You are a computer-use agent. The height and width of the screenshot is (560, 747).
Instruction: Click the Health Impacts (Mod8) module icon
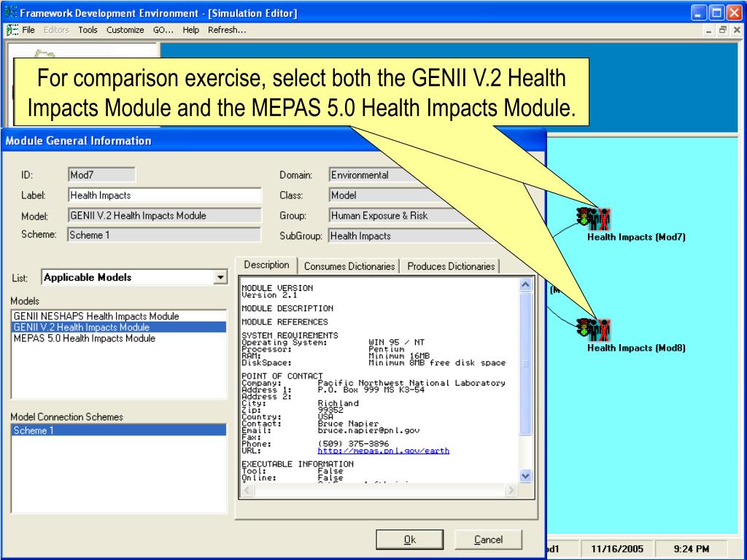coord(593,330)
